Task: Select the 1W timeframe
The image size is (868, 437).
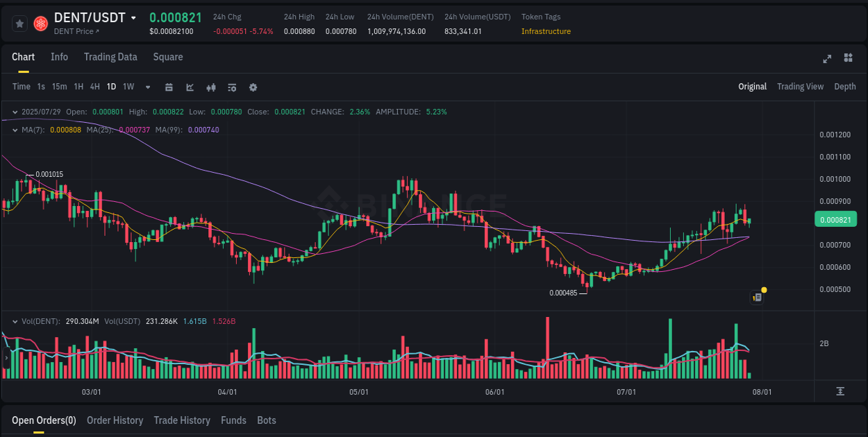Action: click(128, 87)
